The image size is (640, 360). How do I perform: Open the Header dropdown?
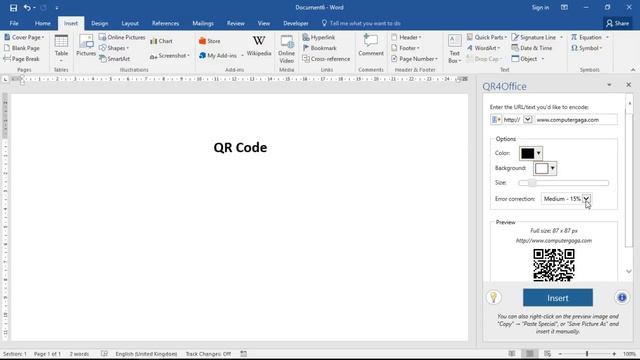click(x=406, y=37)
